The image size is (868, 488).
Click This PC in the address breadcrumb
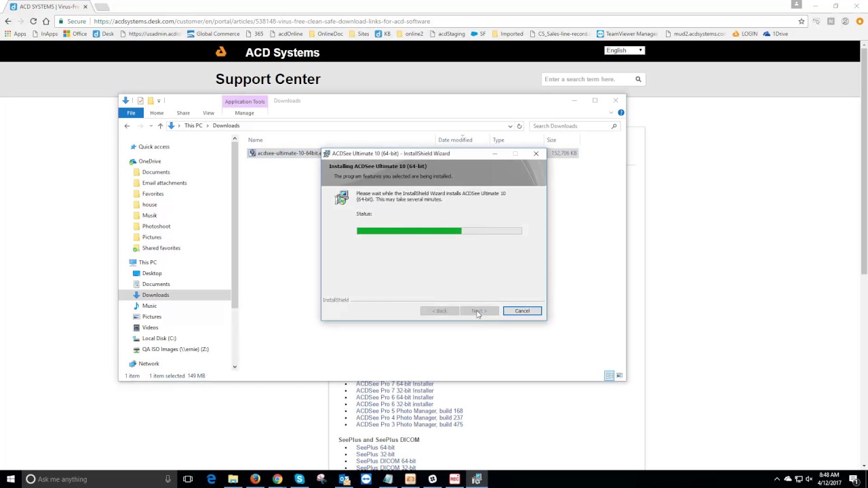point(193,125)
